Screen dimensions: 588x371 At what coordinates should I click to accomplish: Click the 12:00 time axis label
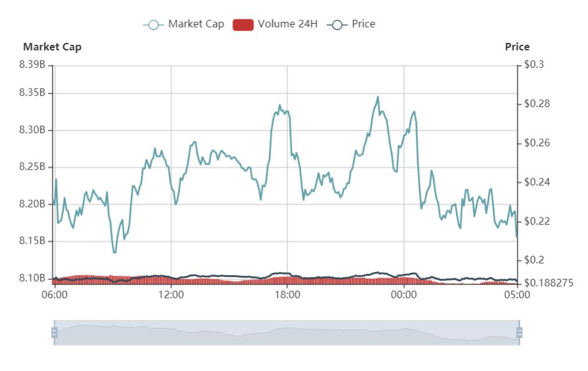pyautogui.click(x=171, y=295)
